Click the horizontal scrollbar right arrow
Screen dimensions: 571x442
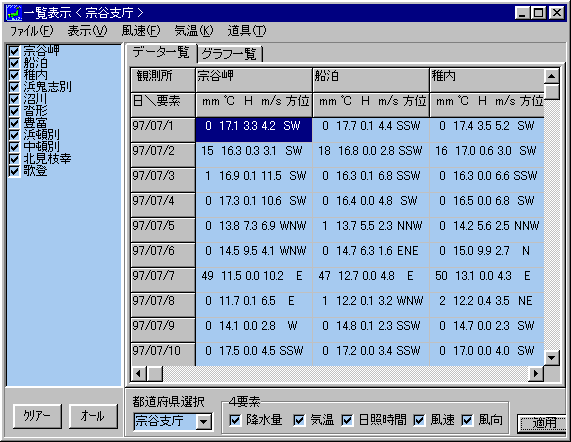pyautogui.click(x=536, y=374)
